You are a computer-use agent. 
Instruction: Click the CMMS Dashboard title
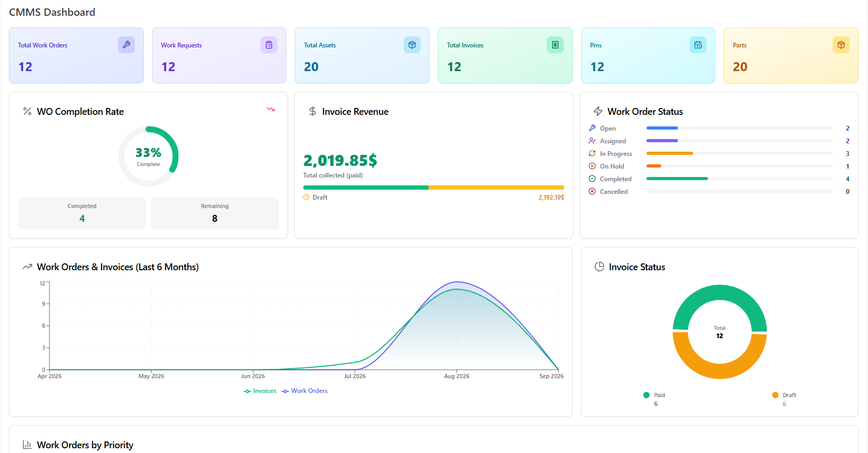click(52, 12)
